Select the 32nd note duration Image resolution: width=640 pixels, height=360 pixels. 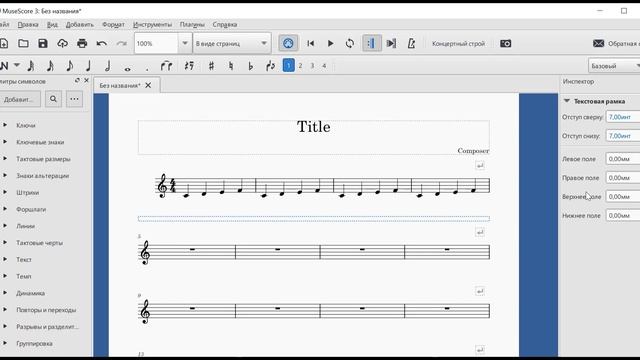(x=31, y=66)
